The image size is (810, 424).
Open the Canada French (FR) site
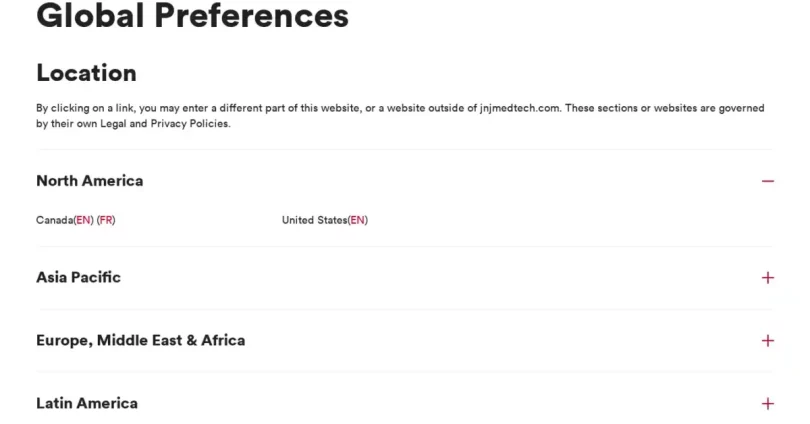[106, 220]
